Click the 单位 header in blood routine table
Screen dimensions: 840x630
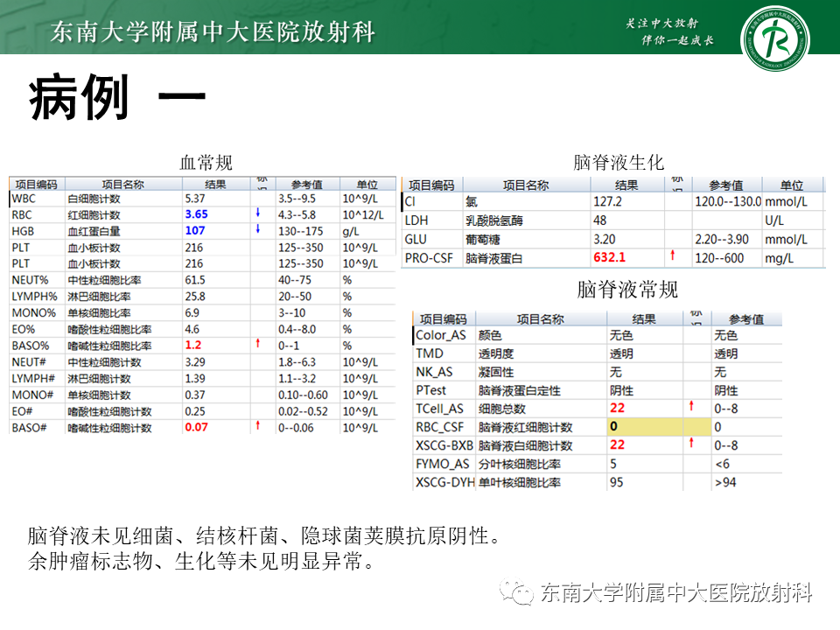(x=367, y=185)
